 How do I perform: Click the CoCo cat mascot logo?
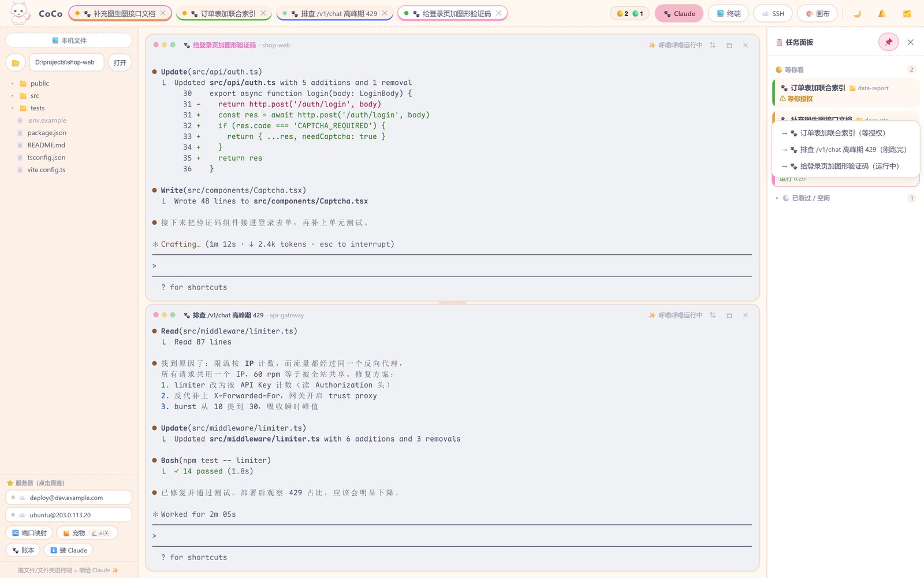pos(20,13)
